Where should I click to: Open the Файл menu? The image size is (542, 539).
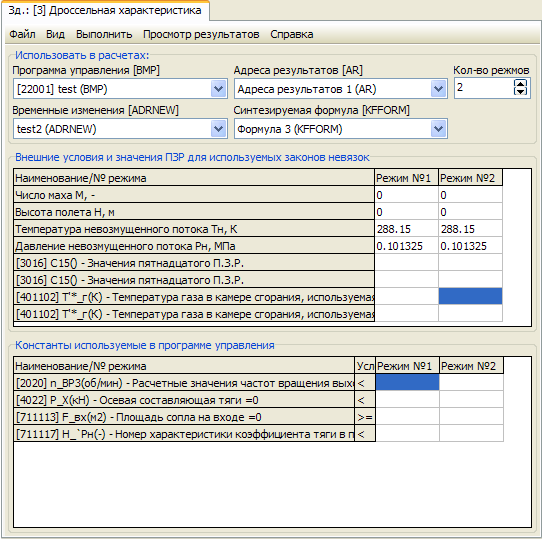pyautogui.click(x=22, y=34)
